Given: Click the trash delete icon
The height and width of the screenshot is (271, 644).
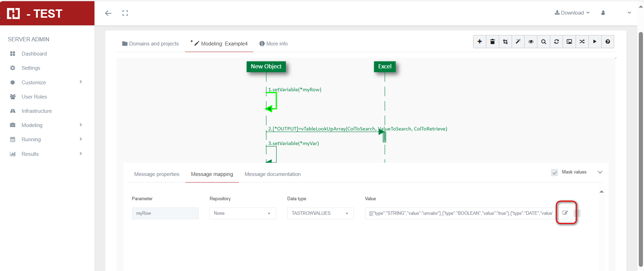Looking at the screenshot, I should point(492,42).
